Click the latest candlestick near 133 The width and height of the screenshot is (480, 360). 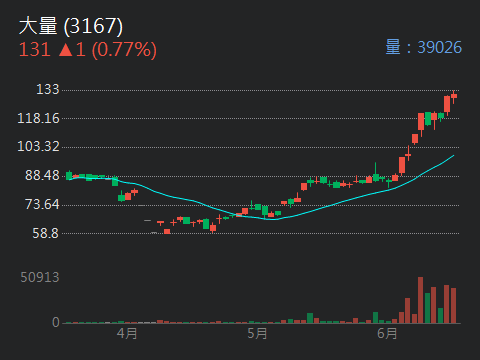(x=454, y=97)
